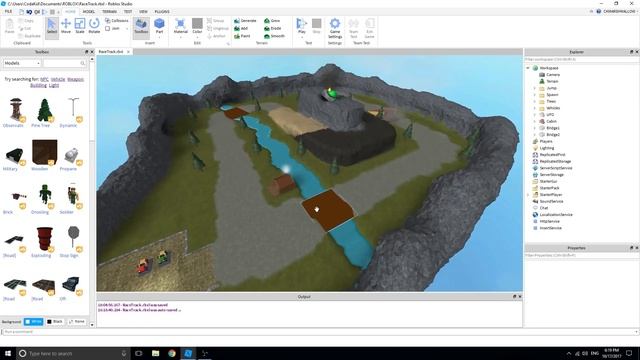The width and height of the screenshot is (640, 360).
Task: Select terrain Smooth tool
Action: 274,36
